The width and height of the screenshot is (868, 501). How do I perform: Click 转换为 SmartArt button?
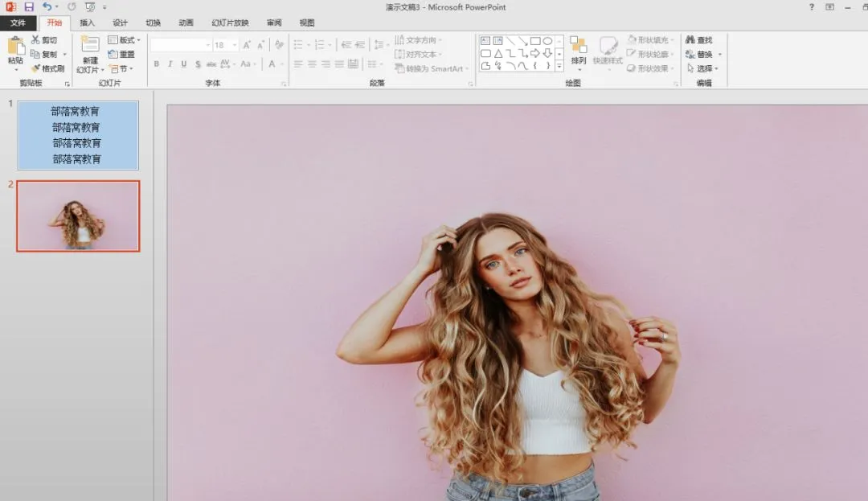coord(432,68)
